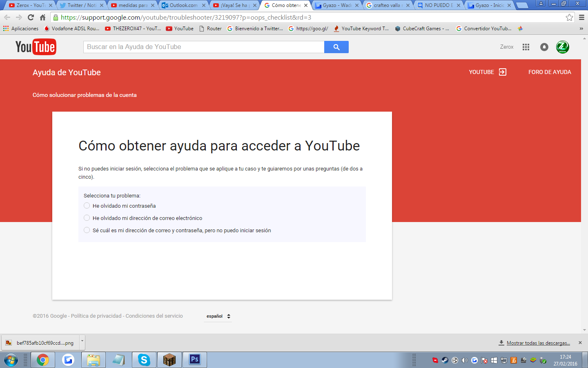588x368 pixels.
Task: Open the browser home page
Action: [x=42, y=17]
